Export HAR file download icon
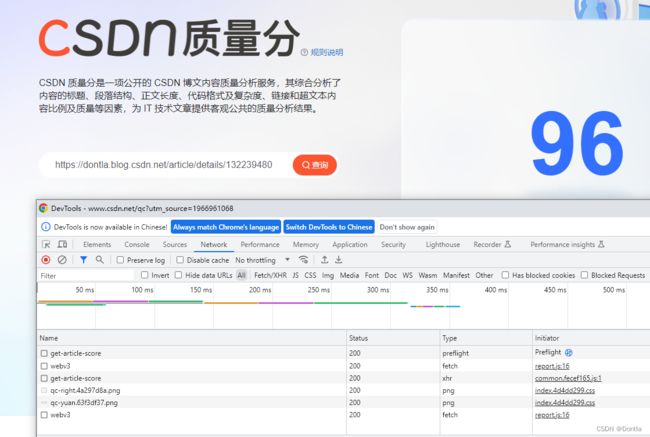 pyautogui.click(x=339, y=260)
